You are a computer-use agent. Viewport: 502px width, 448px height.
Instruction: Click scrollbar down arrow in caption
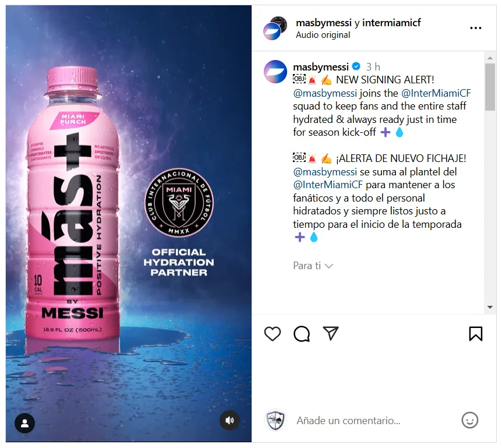(490, 307)
